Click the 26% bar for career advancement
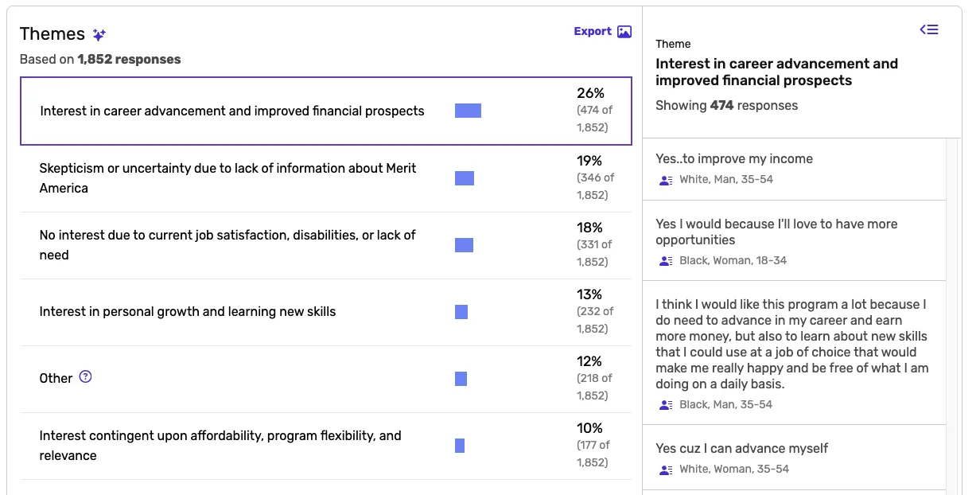 (468, 111)
